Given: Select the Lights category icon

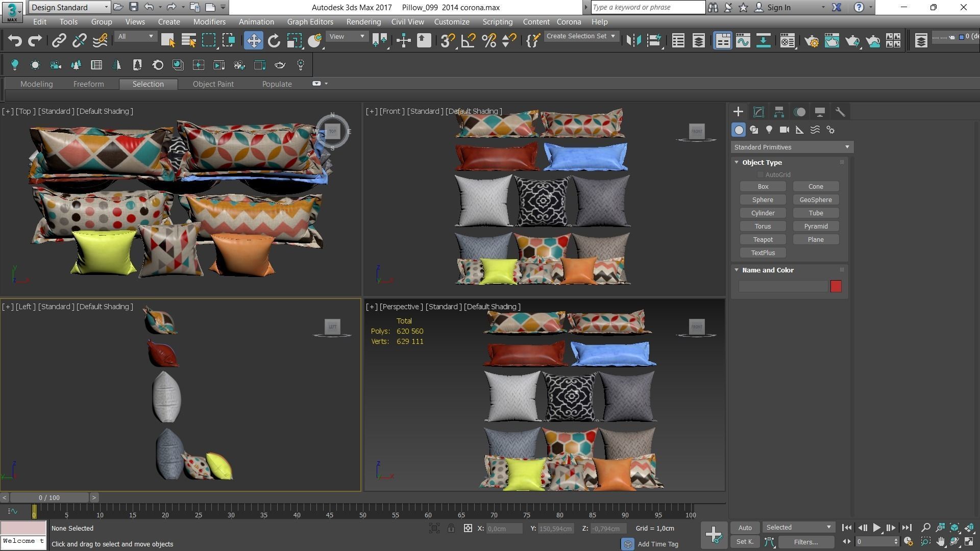Looking at the screenshot, I should pos(769,130).
